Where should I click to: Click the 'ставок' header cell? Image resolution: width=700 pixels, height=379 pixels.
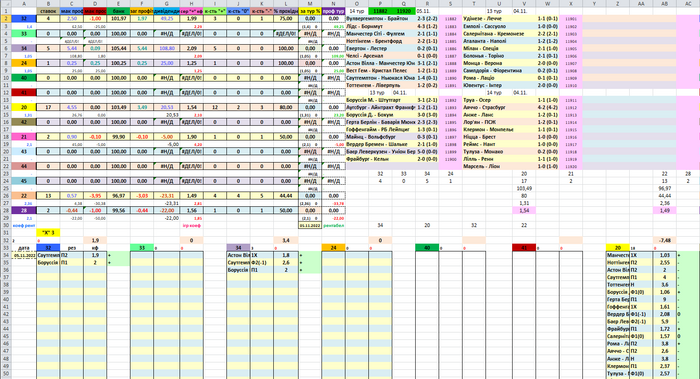(48, 11)
